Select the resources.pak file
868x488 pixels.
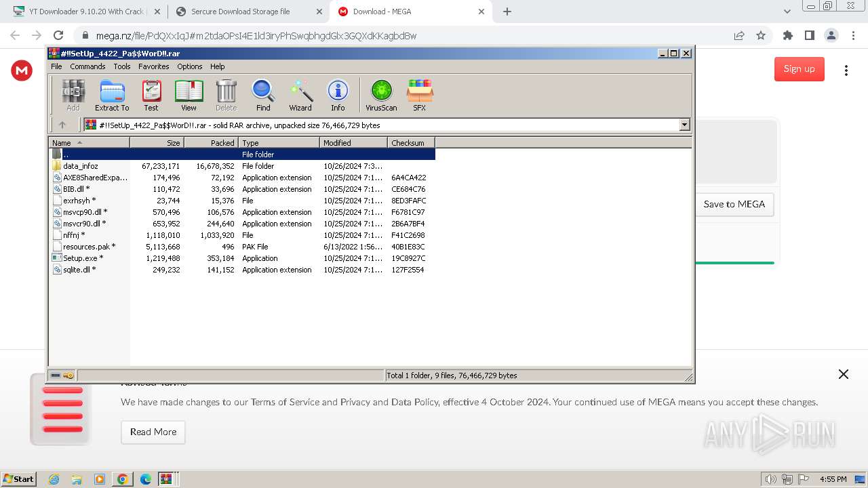(x=242, y=247)
